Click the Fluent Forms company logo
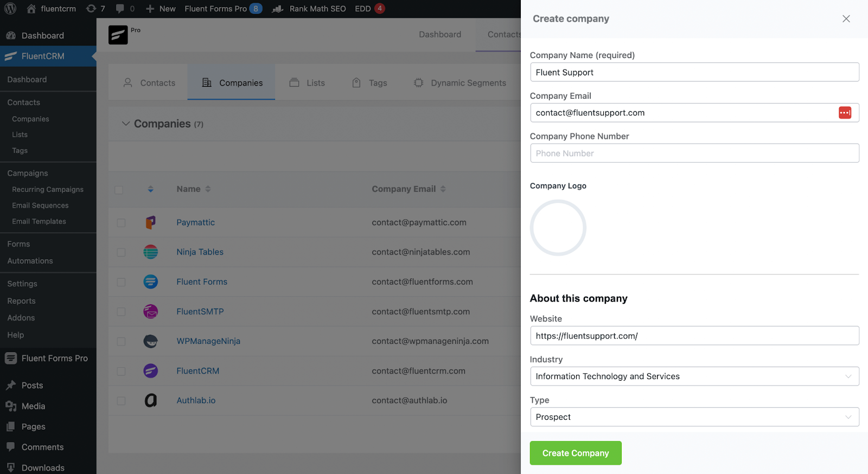868x474 pixels. [x=151, y=281]
